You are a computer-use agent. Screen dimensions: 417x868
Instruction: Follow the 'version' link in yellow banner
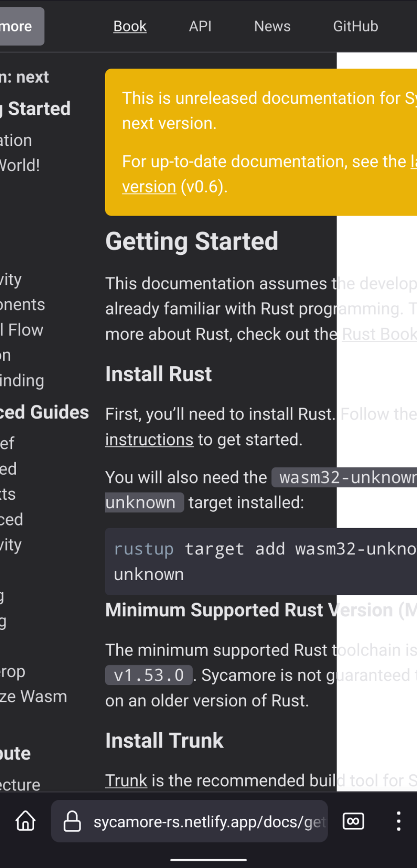149,187
